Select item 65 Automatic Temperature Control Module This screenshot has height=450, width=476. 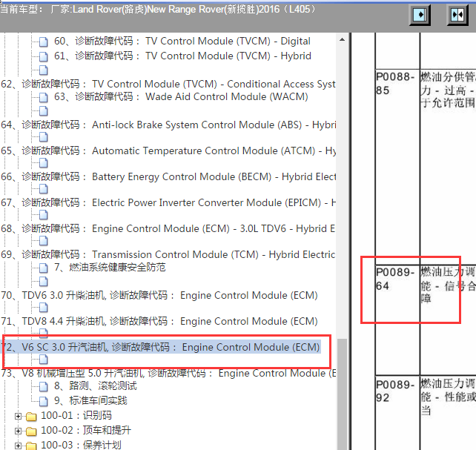click(168, 150)
